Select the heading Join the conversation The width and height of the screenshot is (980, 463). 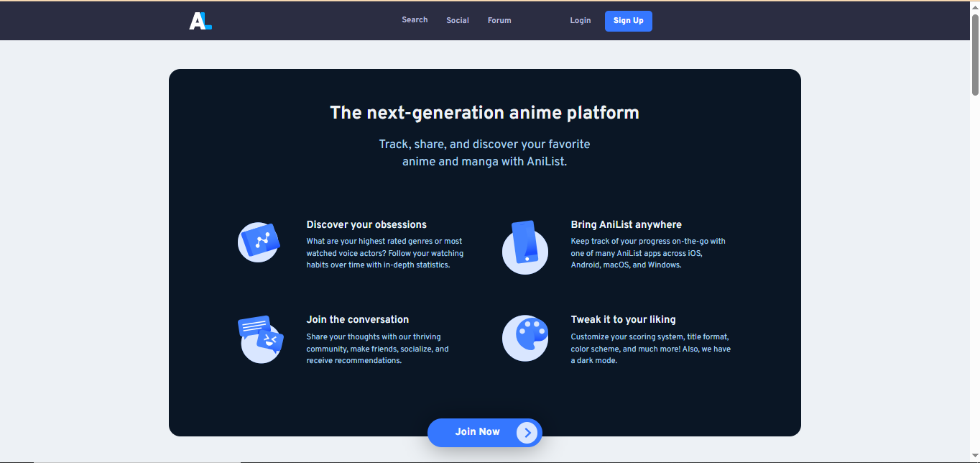(358, 319)
